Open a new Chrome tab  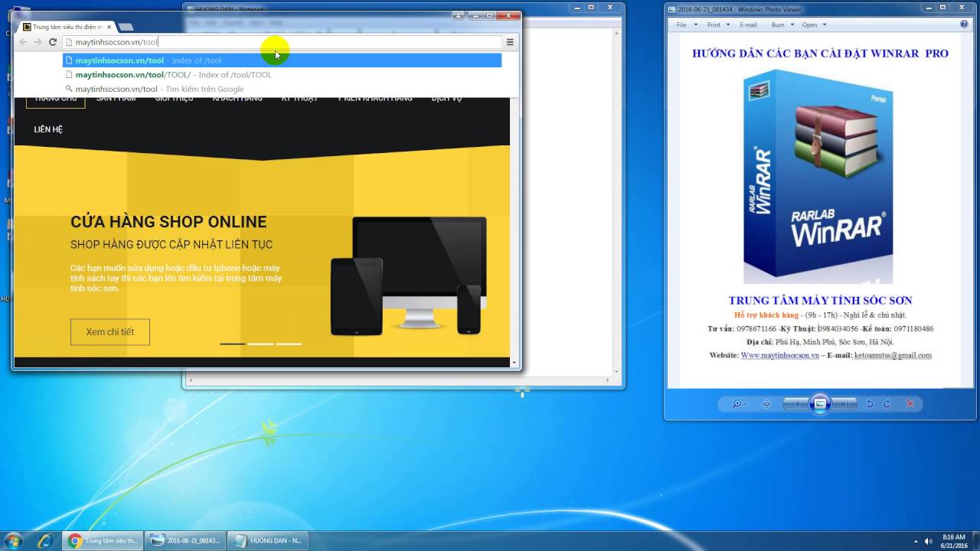[125, 27]
